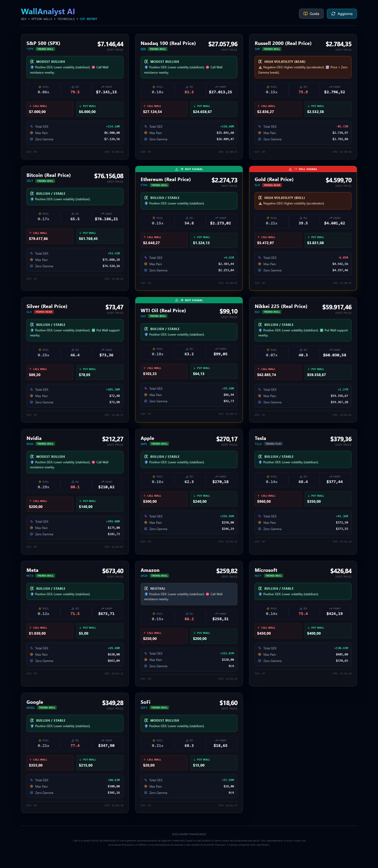Click the Amazon RSI value 86.2
The image size is (378, 868).
(x=189, y=619)
